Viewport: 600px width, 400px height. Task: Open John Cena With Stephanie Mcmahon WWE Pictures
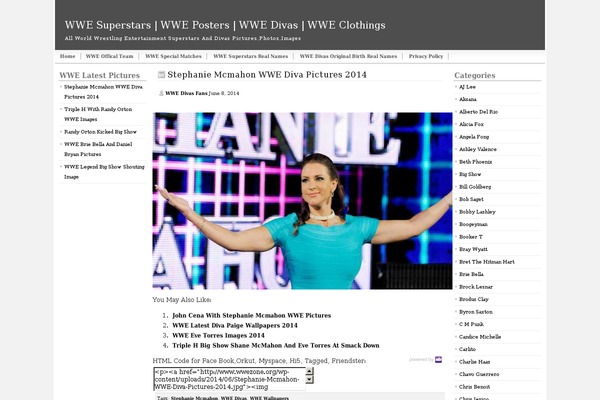tap(251, 315)
